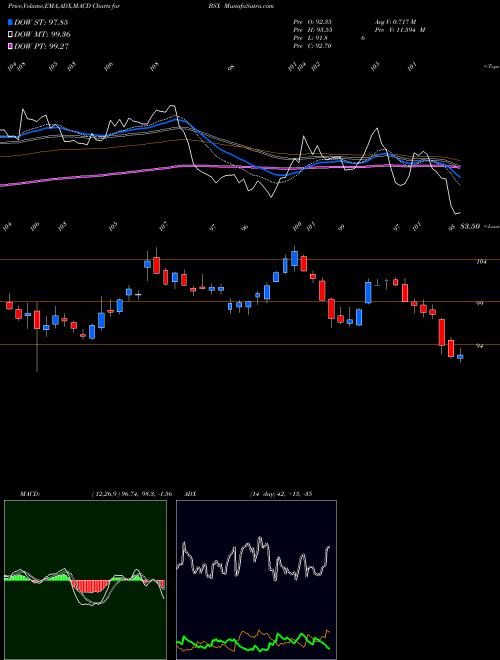This screenshot has width=500, height=660.
Task: Click the 'Avg V: 6.717 M' value
Action: tap(395, 22)
